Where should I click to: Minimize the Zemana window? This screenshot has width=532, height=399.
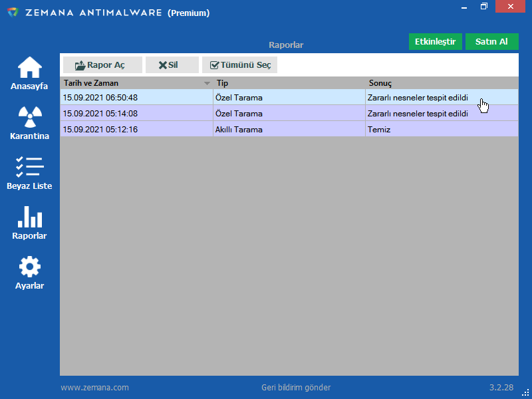464,7
